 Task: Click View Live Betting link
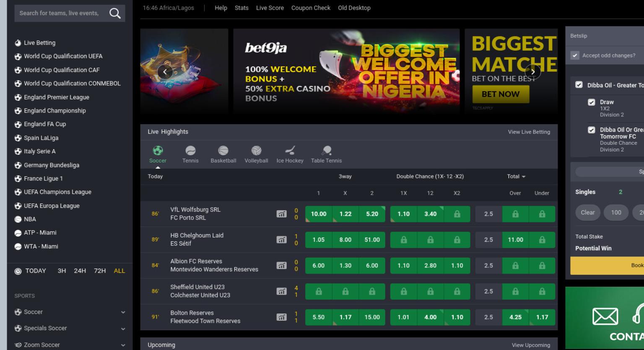[x=529, y=132]
